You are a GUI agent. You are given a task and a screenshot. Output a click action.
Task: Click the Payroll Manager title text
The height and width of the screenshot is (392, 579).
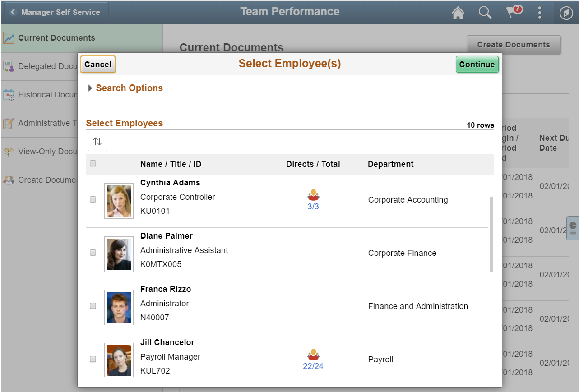coord(170,357)
